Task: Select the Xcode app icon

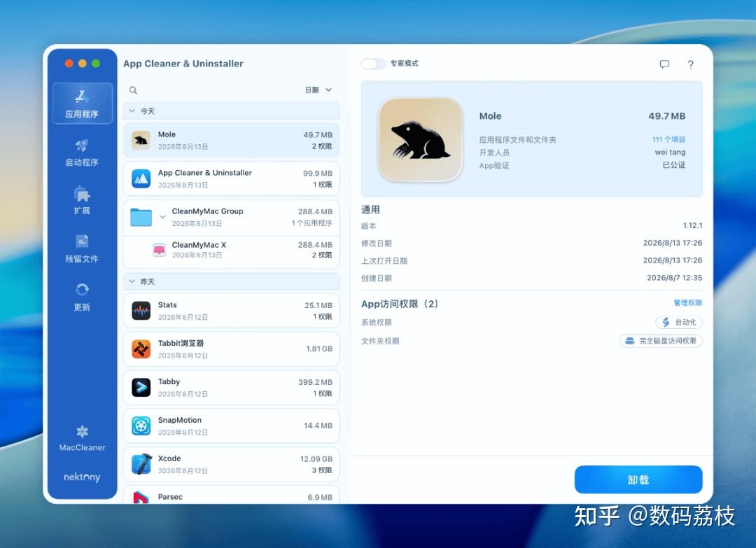Action: (x=141, y=464)
